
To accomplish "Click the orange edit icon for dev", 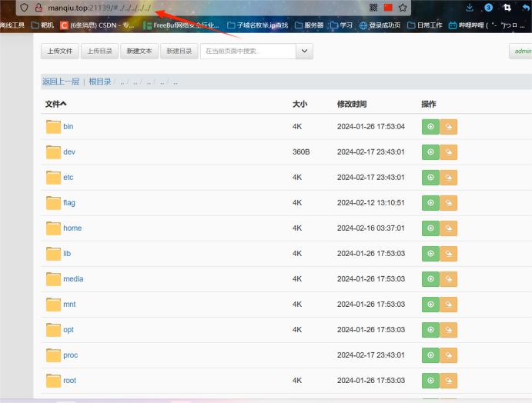I will 449,152.
